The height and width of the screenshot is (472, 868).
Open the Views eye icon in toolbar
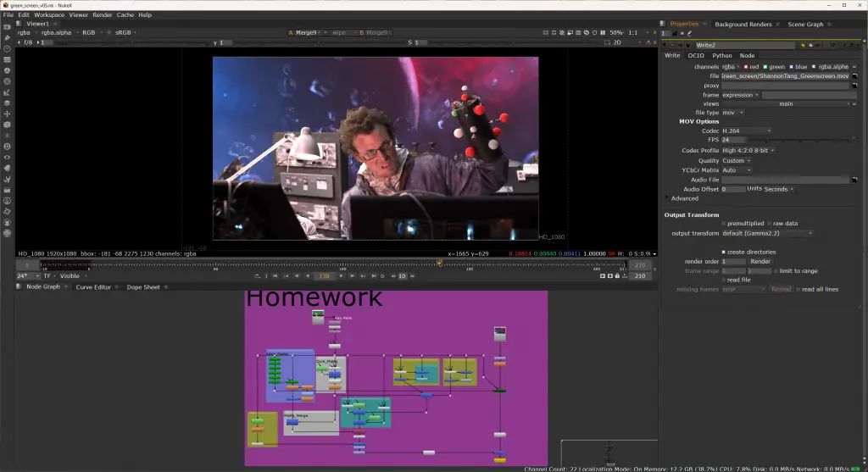pos(7,157)
